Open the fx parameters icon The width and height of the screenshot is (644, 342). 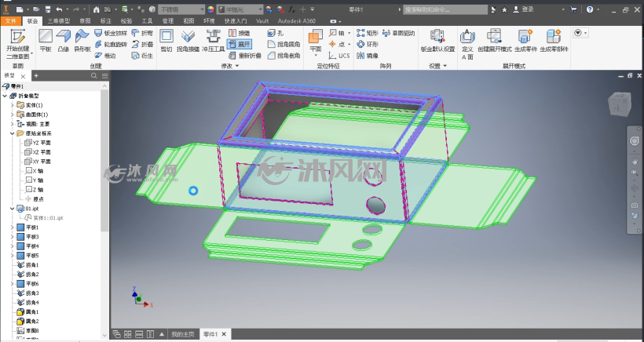coord(291,9)
